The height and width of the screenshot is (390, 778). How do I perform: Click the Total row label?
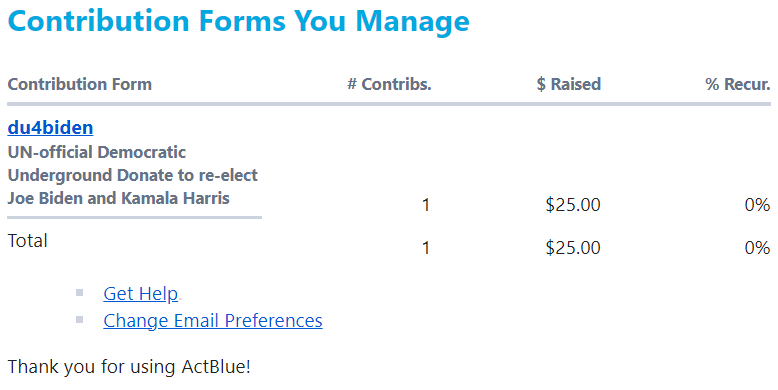(27, 241)
